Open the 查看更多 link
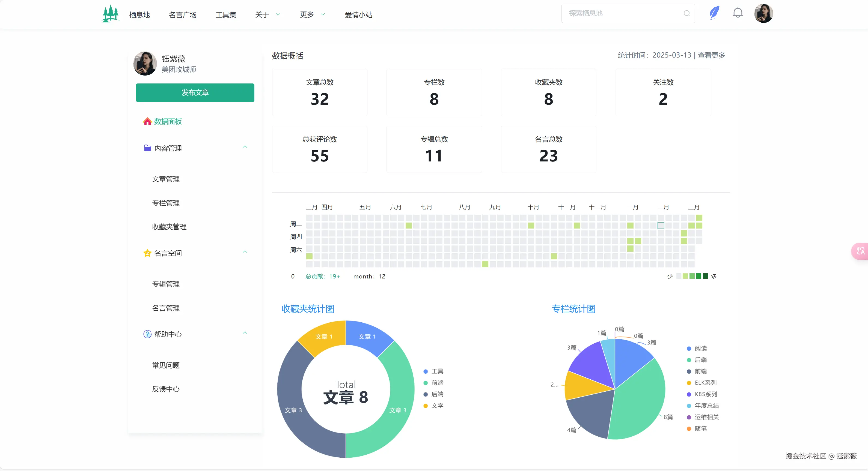The width and height of the screenshot is (868, 471). tap(711, 55)
